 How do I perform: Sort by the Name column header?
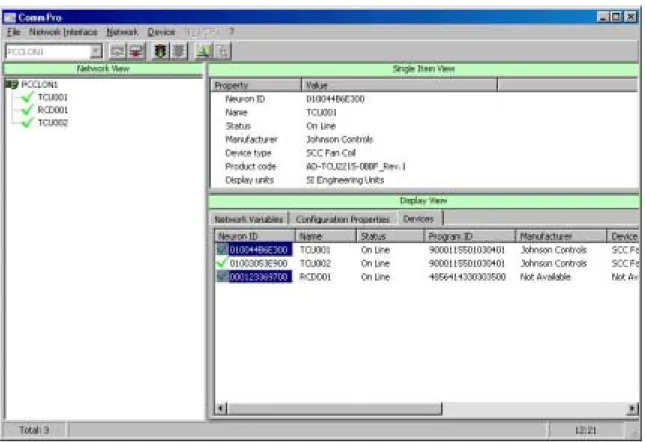(326, 236)
